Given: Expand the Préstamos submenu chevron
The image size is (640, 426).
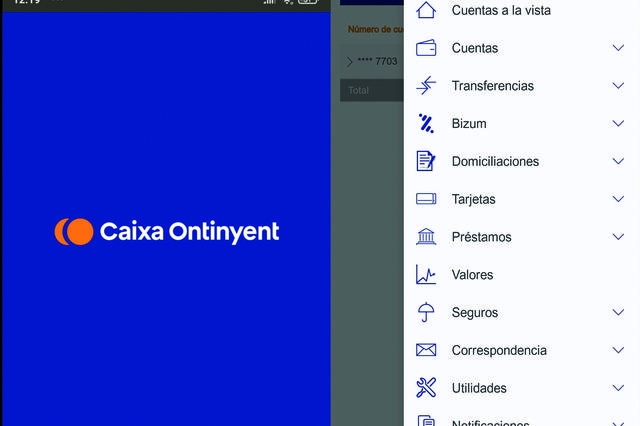Looking at the screenshot, I should [618, 236].
